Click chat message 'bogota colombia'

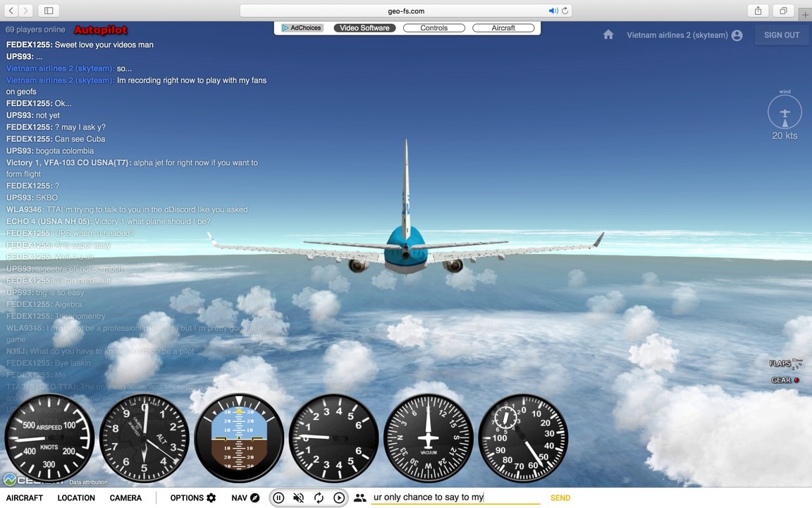pos(65,151)
